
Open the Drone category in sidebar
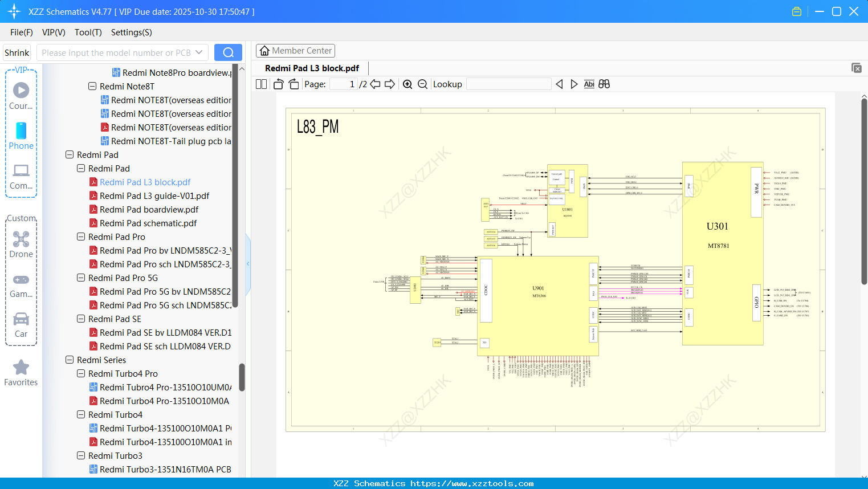pos(21,244)
